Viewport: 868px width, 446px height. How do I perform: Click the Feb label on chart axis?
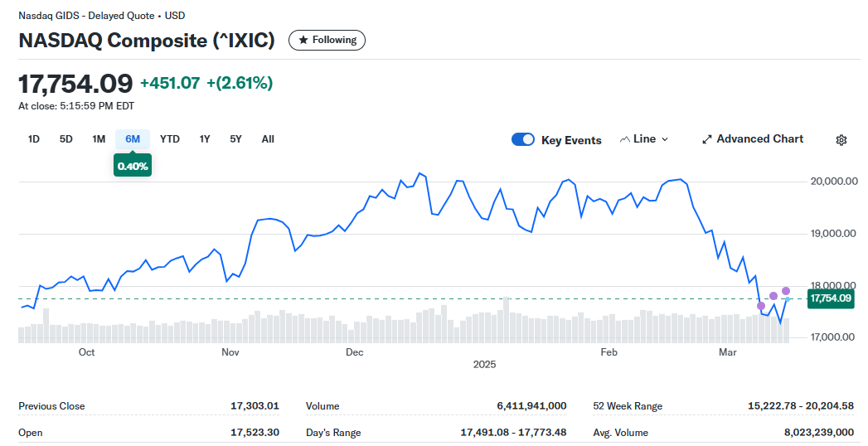pos(609,352)
